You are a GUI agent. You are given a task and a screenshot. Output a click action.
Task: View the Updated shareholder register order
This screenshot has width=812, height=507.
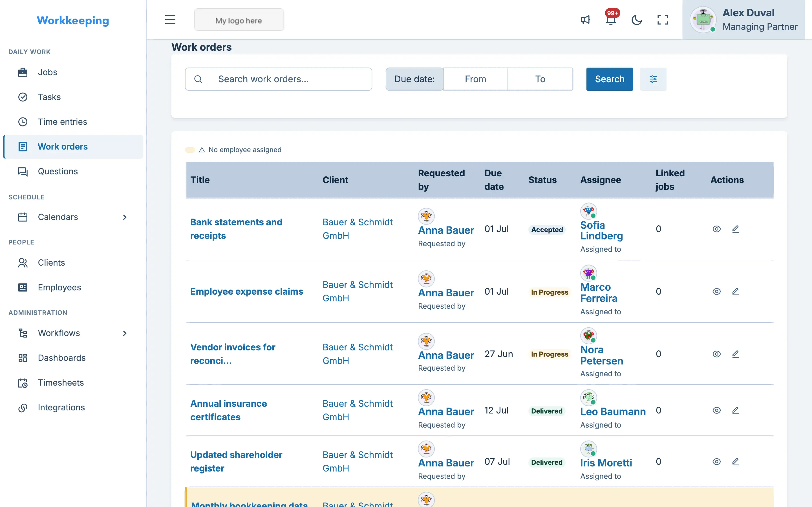tap(716, 462)
